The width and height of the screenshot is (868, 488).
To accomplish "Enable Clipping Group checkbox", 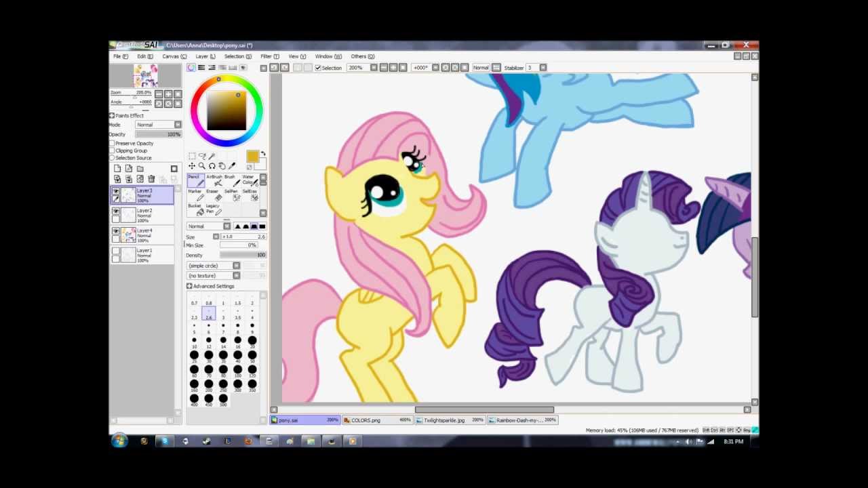I will tap(113, 150).
